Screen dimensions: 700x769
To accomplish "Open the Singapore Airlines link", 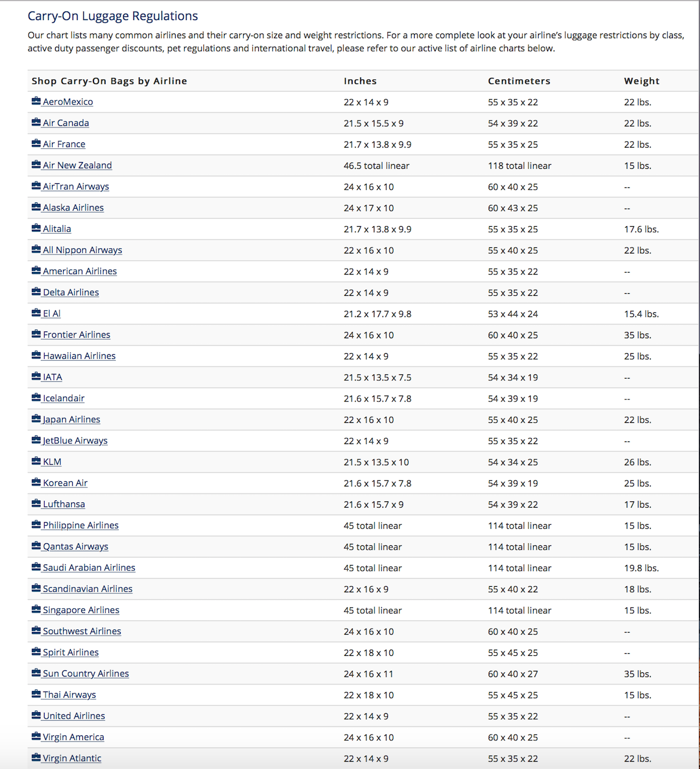I will click(81, 610).
